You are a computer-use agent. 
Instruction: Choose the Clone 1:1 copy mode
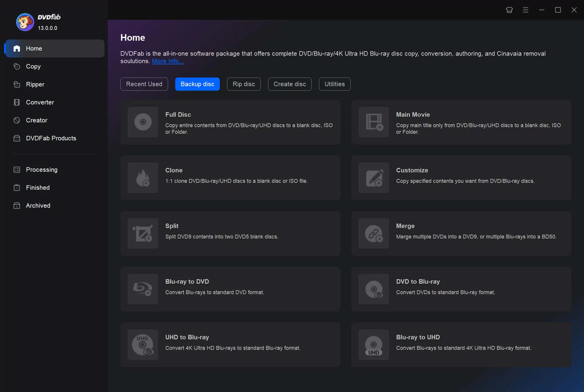(x=230, y=178)
